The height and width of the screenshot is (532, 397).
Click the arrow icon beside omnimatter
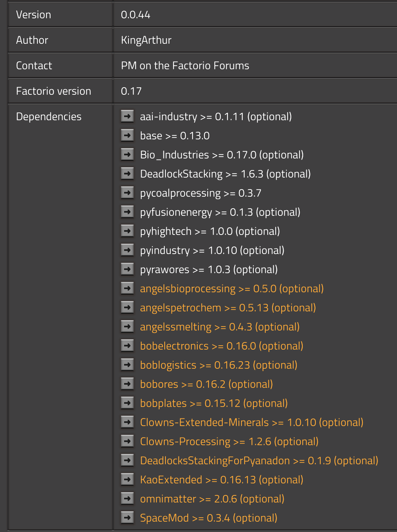pos(127,499)
